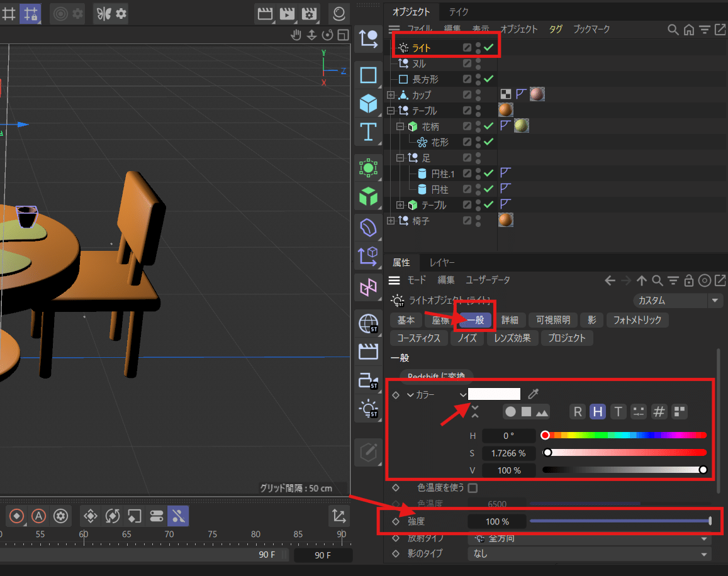
Task: Render to the Picture Viewer
Action: tap(288, 14)
